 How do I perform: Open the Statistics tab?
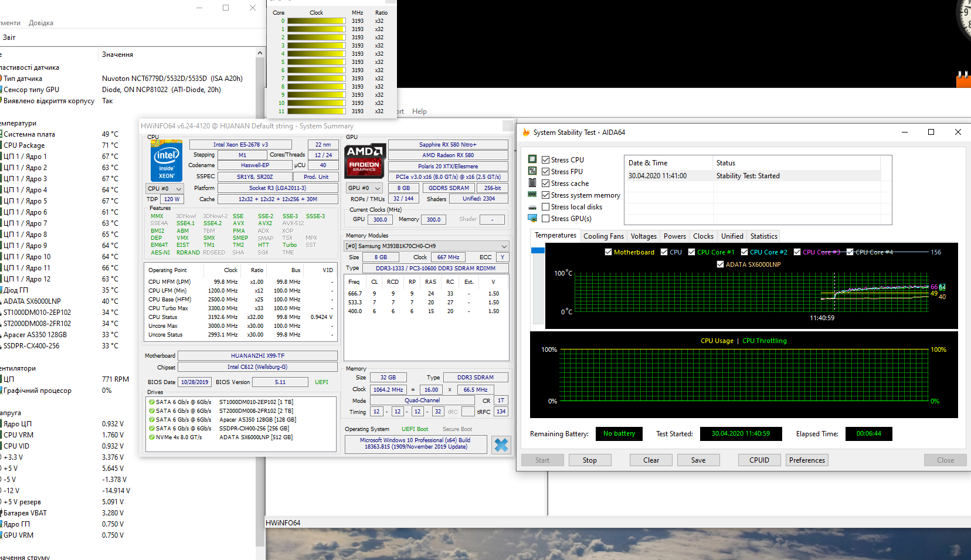(763, 236)
